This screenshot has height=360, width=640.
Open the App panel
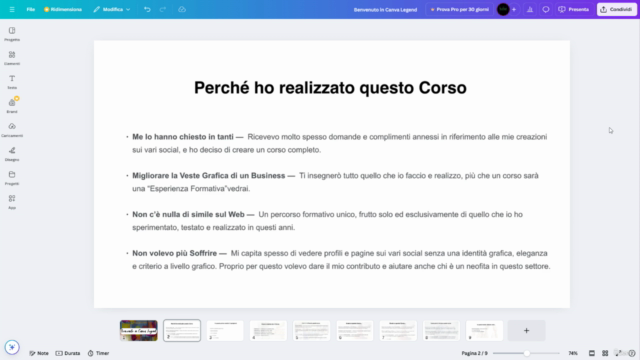pos(12,202)
